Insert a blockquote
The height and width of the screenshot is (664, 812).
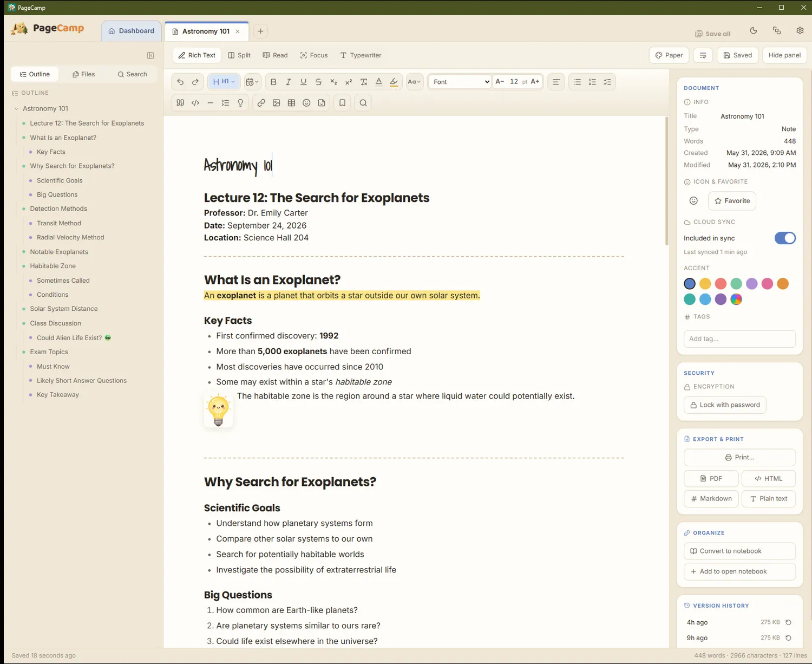180,103
